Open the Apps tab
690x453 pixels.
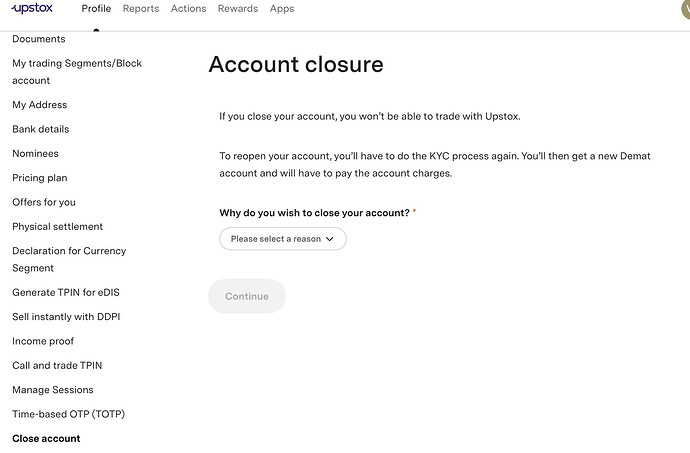pos(282,9)
